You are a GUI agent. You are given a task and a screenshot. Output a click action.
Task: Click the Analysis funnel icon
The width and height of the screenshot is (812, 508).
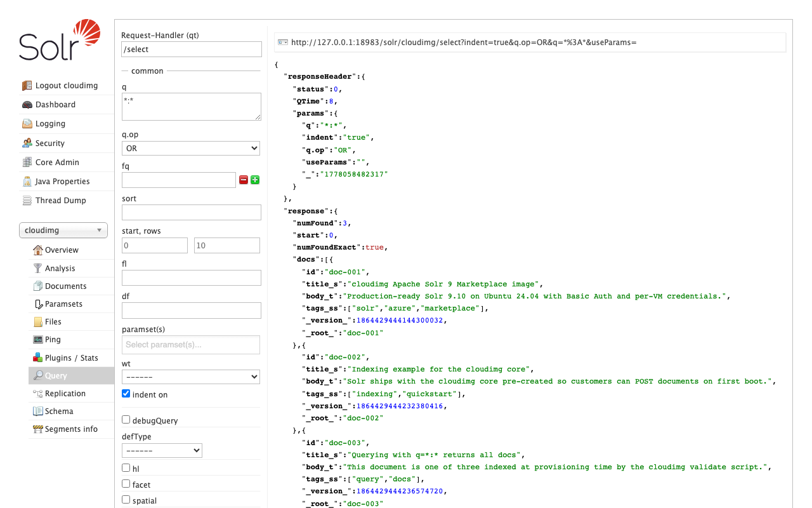(x=38, y=268)
